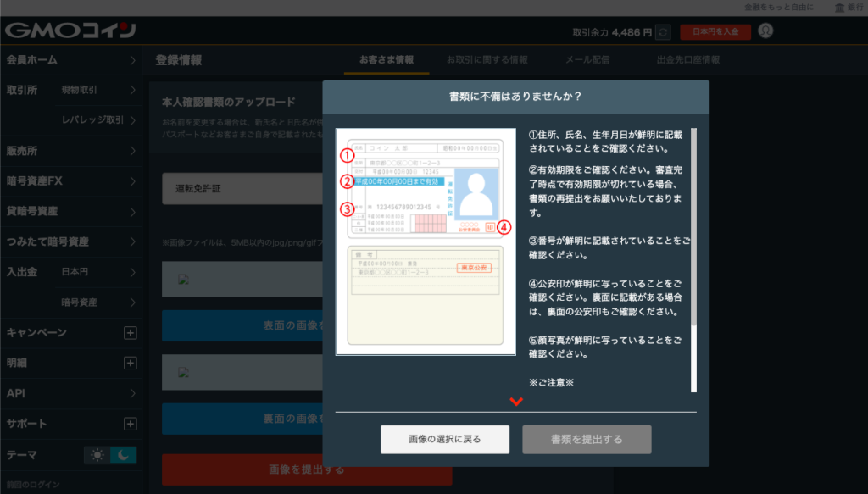The width and height of the screenshot is (868, 494).
Task: Open 貸暗号資産 sidebar item
Action: (71, 211)
